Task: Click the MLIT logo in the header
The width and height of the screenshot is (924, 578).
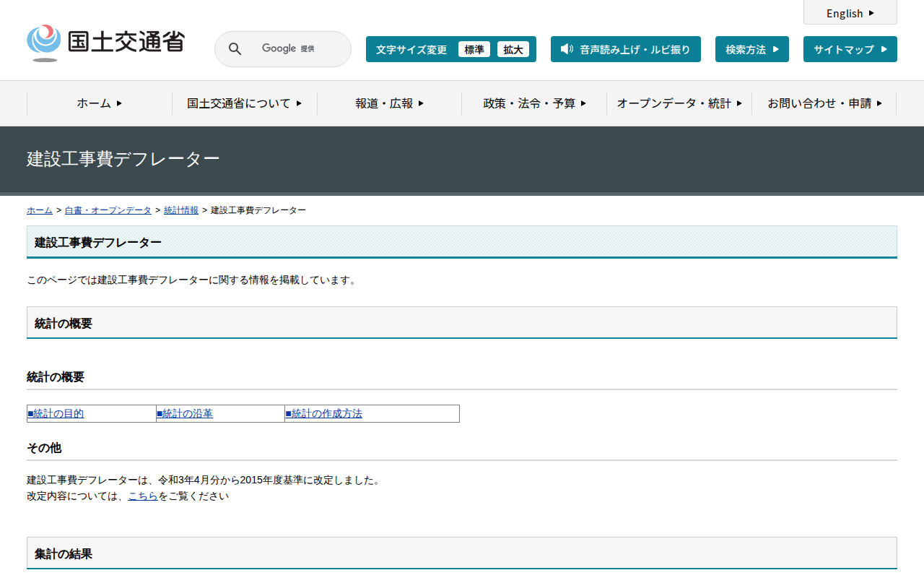Action: [x=106, y=43]
